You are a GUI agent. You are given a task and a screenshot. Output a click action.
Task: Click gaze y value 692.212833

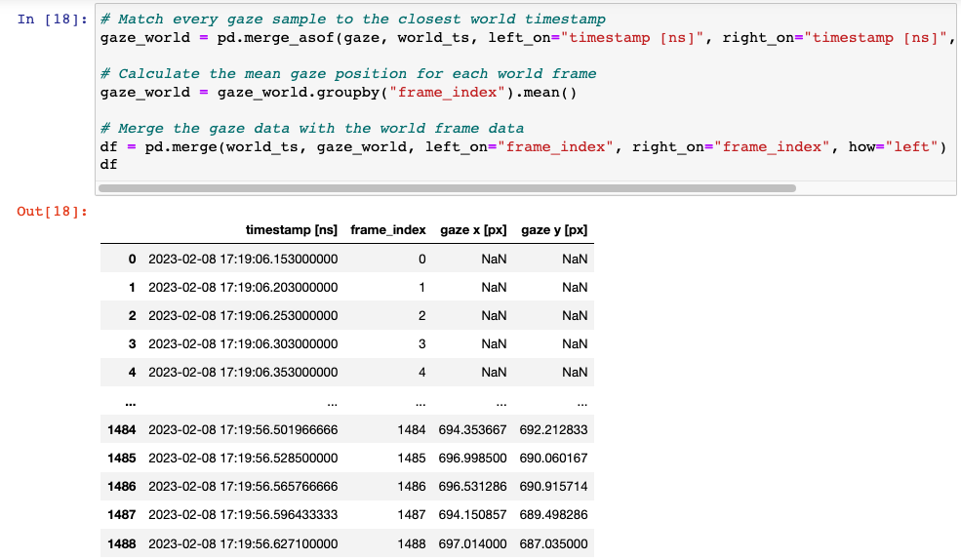click(553, 429)
